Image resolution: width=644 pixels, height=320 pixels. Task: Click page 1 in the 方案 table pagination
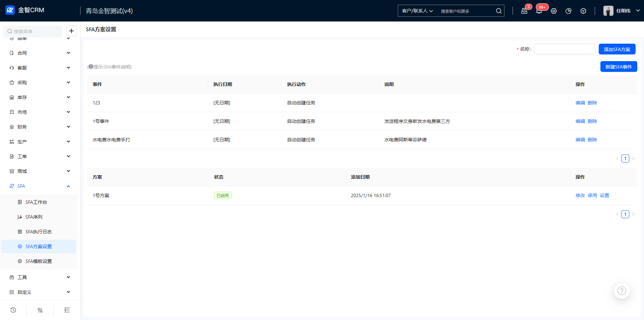pyautogui.click(x=625, y=214)
